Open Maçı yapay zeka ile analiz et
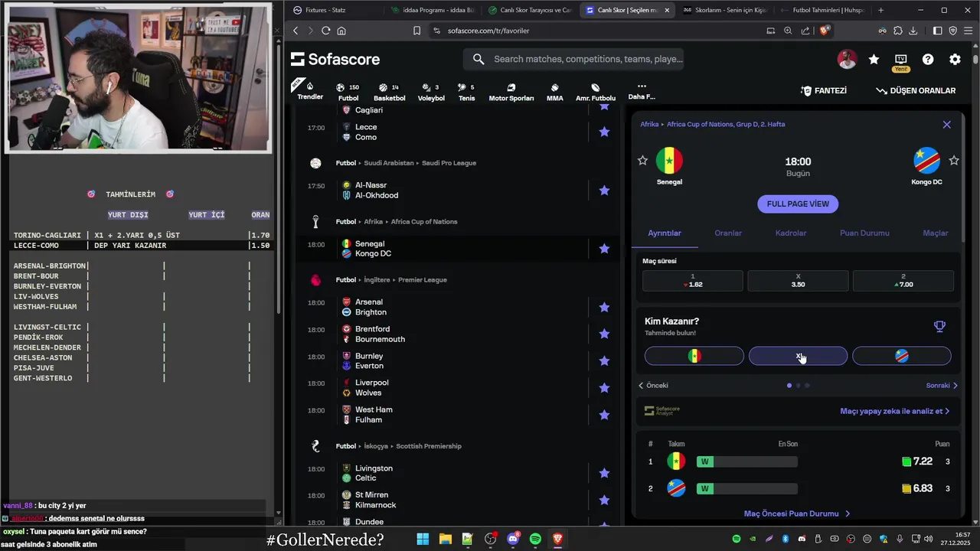 coord(895,411)
